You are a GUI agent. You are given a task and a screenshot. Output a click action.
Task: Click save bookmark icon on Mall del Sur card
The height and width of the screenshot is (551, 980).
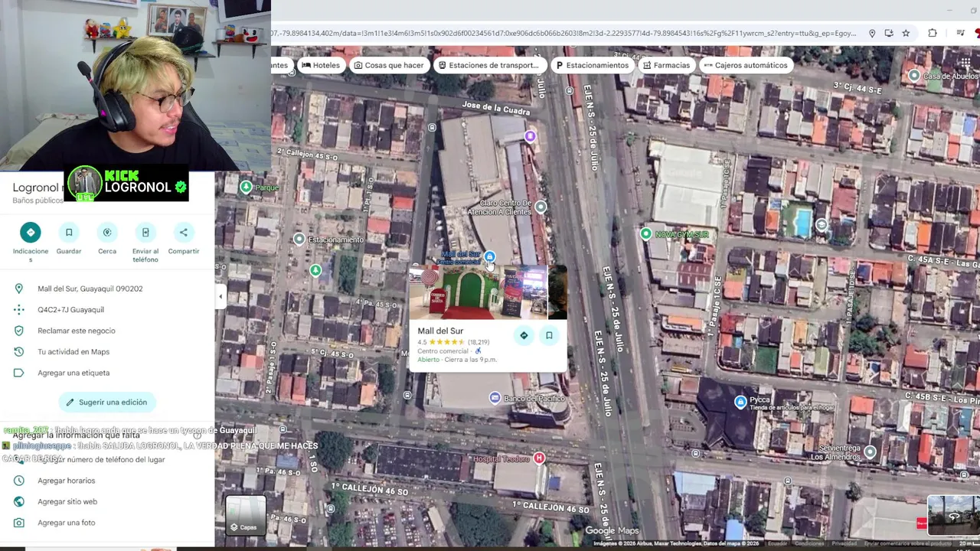[549, 335]
